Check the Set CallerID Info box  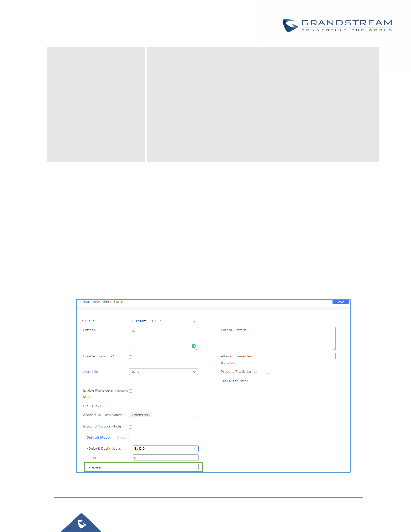(268, 382)
